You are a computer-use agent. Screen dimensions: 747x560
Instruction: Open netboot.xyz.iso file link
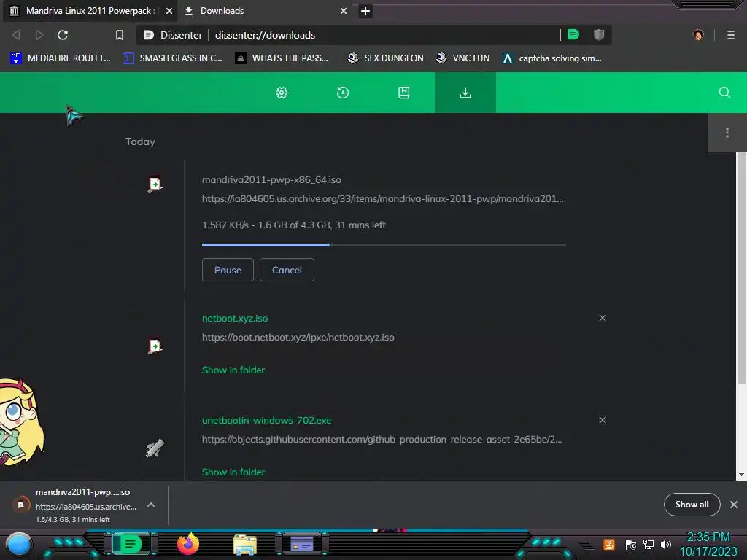pos(235,318)
